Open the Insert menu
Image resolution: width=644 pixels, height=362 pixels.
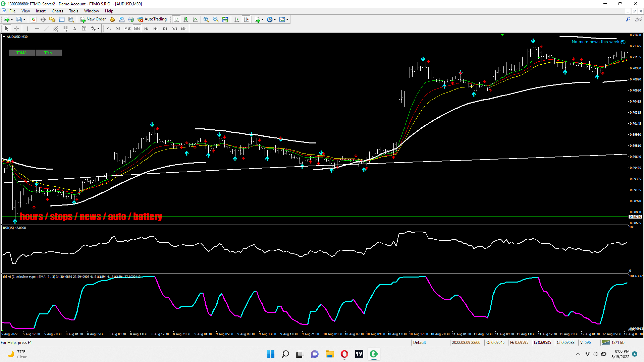pos(41,11)
